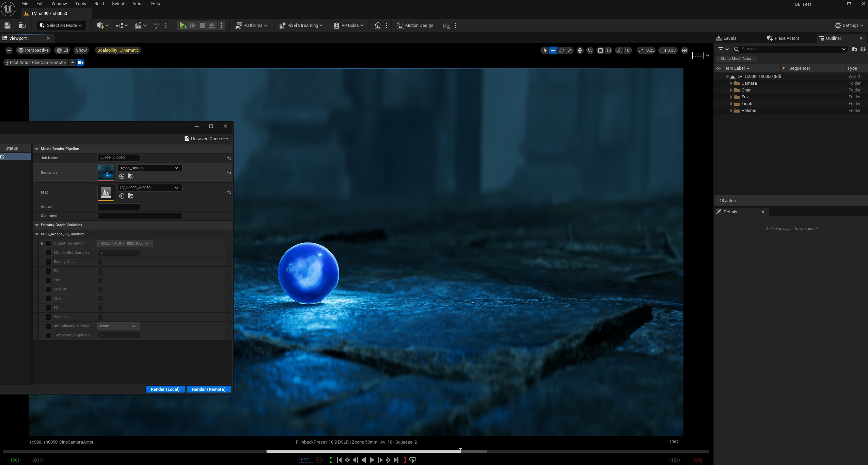Viewport: 868px width, 465px height.
Task: Open the Unsaved Queue dropdown
Action: click(206, 139)
